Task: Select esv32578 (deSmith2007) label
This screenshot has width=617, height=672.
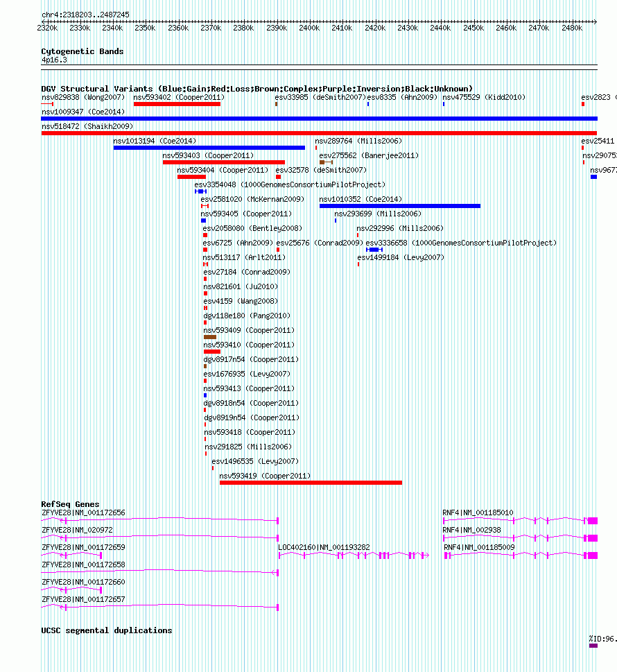Action: [321, 170]
